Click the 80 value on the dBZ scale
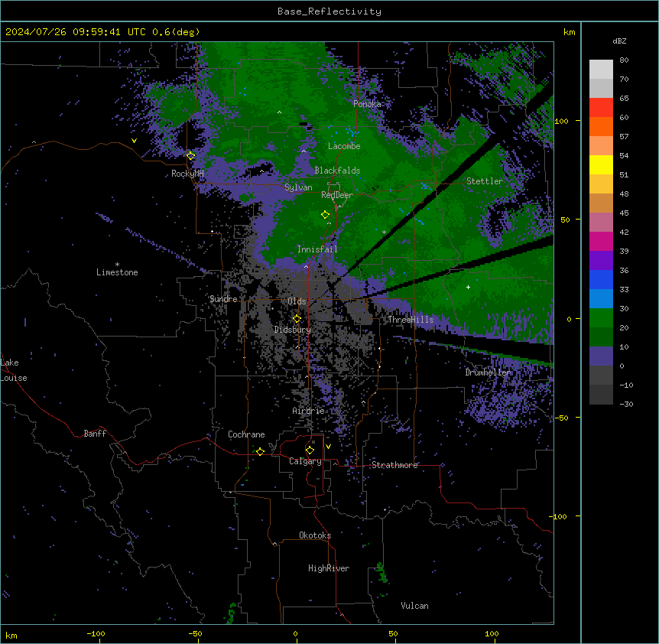This screenshot has height=644, width=659. [624, 60]
